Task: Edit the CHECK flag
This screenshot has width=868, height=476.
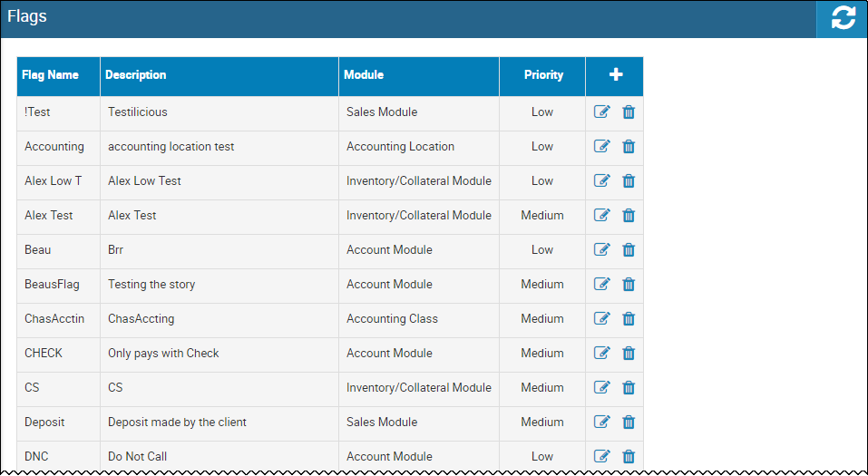Action: (x=601, y=353)
